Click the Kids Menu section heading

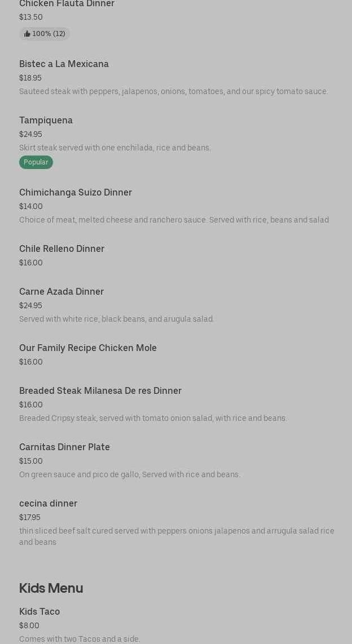tap(51, 588)
